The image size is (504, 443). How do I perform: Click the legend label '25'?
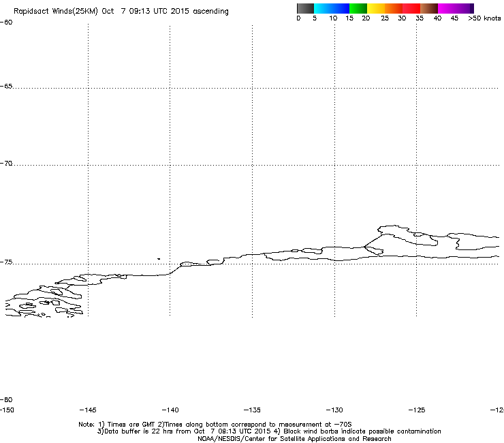click(x=385, y=18)
